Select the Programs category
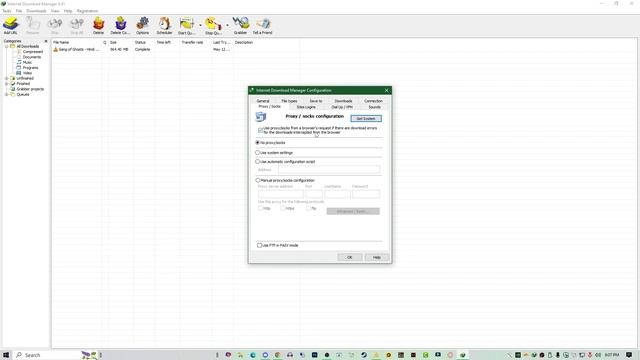 coord(31,68)
